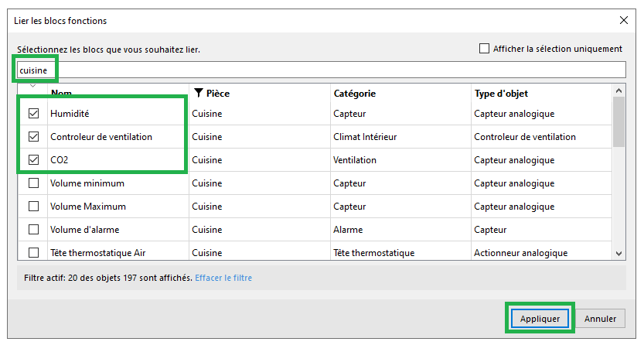
Task: Click the Pièce column header
Action: coord(218,94)
